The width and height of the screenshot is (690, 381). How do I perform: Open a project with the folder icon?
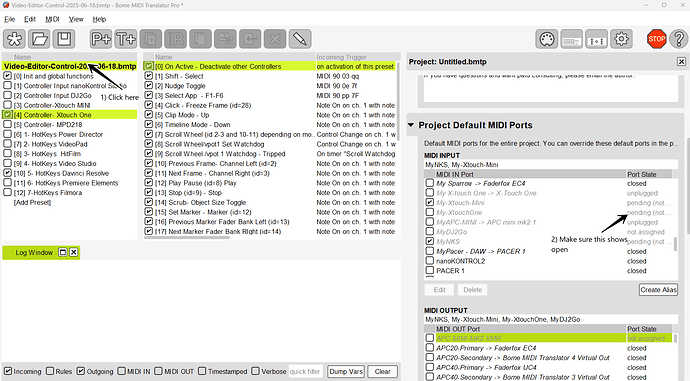click(x=39, y=39)
